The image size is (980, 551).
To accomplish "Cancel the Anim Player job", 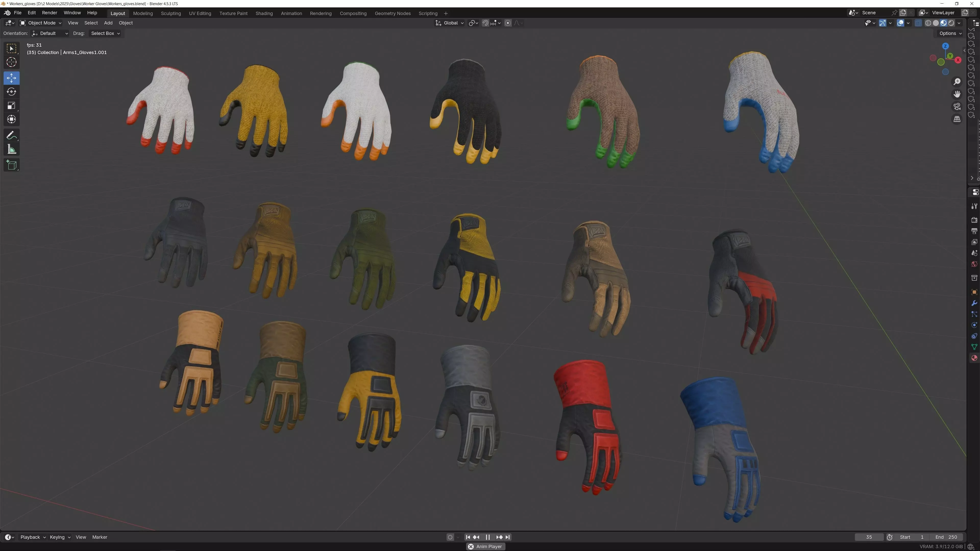I will pos(471,547).
